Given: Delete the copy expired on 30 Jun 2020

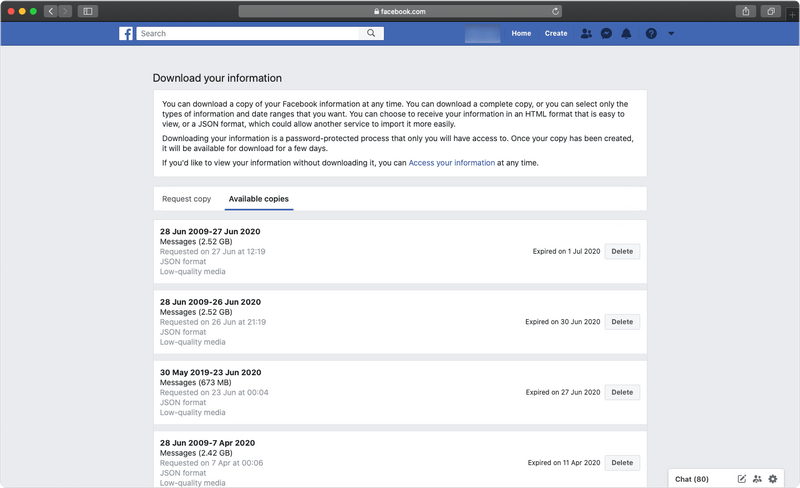Looking at the screenshot, I should pyautogui.click(x=622, y=322).
